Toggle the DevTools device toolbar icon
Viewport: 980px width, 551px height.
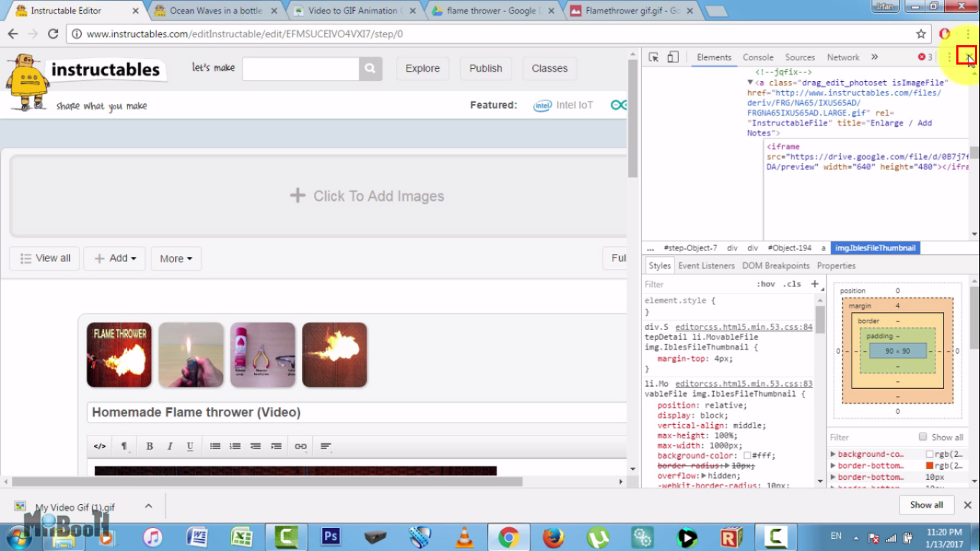tap(673, 57)
